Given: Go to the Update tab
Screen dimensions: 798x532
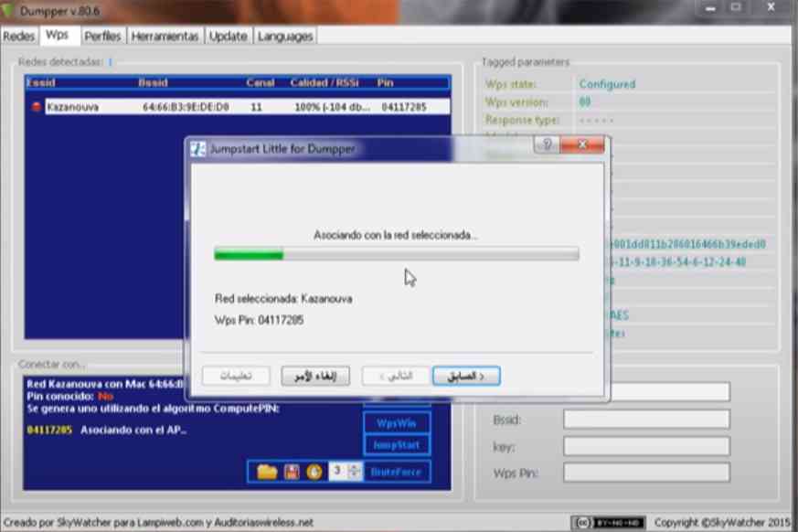Looking at the screenshot, I should [228, 37].
